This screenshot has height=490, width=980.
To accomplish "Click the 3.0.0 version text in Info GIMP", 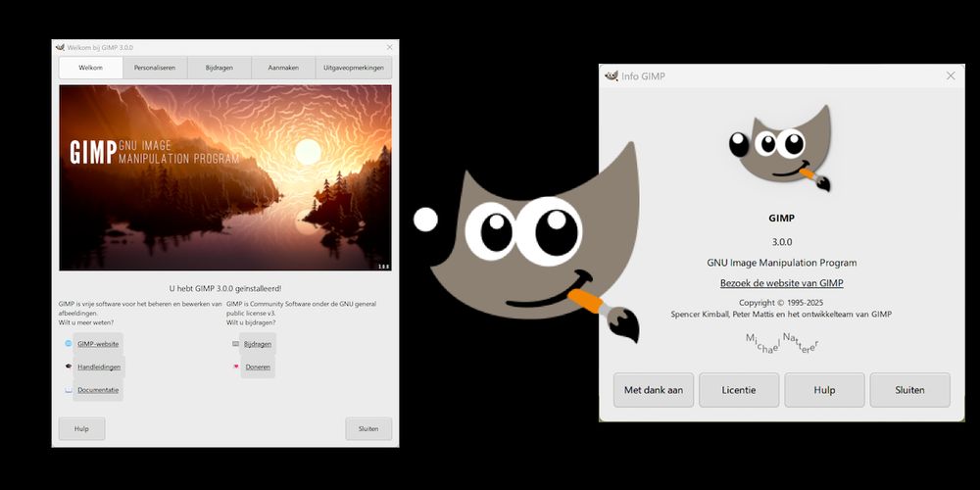I will click(781, 242).
